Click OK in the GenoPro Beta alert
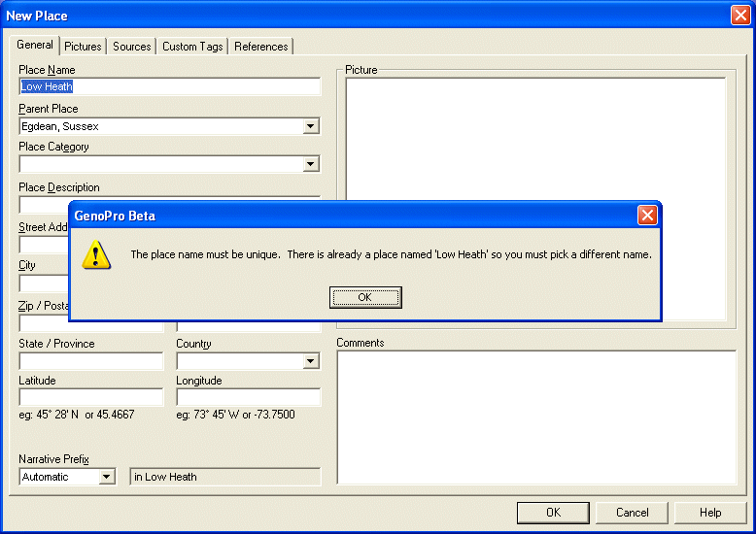756x534 pixels. click(365, 297)
